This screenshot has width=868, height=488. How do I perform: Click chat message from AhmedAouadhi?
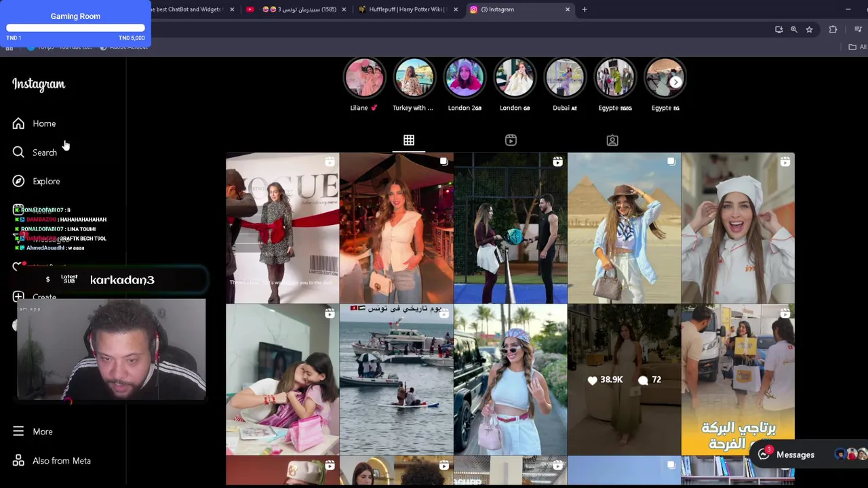(x=50, y=248)
